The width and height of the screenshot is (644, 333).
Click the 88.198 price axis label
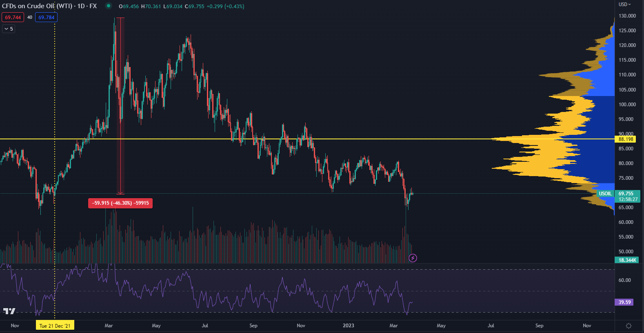pos(626,139)
